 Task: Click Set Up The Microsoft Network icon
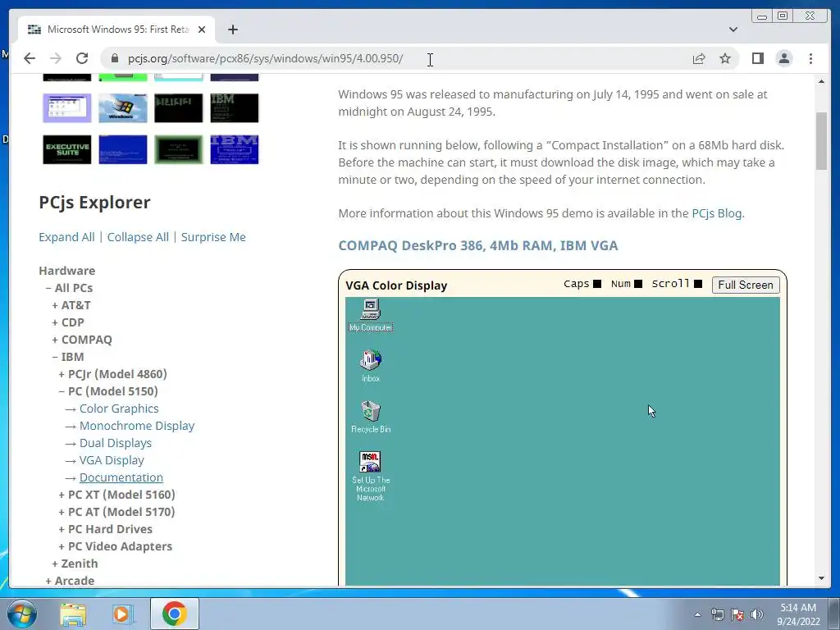coord(371,476)
